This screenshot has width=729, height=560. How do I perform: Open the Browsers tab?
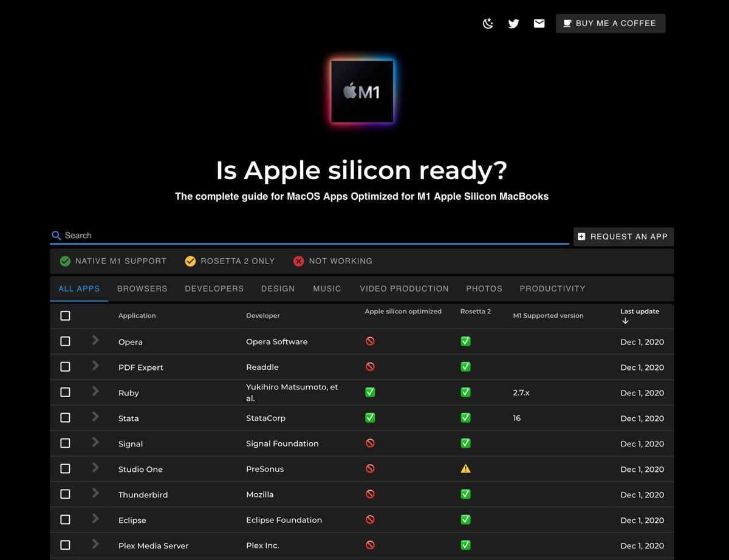coord(142,289)
